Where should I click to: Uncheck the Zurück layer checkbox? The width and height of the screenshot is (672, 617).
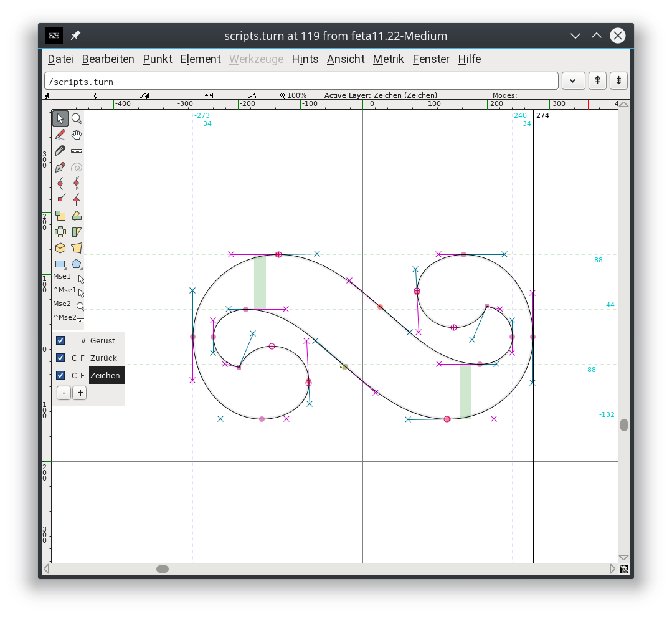click(60, 358)
